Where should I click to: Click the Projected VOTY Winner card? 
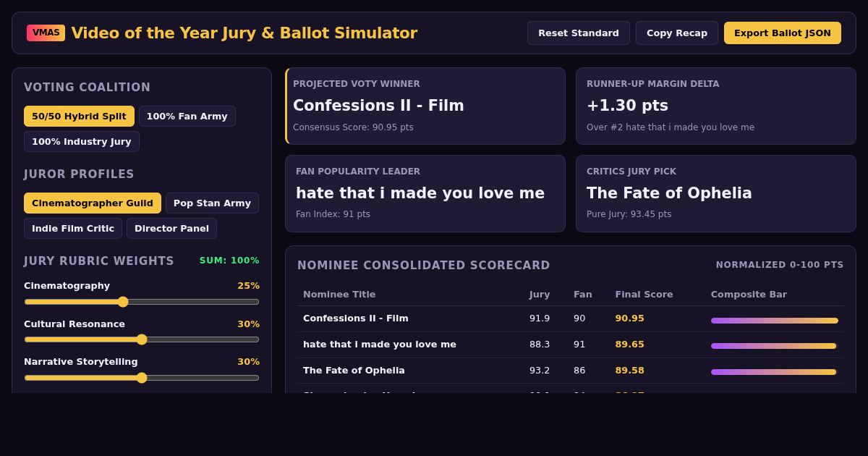[x=425, y=106]
